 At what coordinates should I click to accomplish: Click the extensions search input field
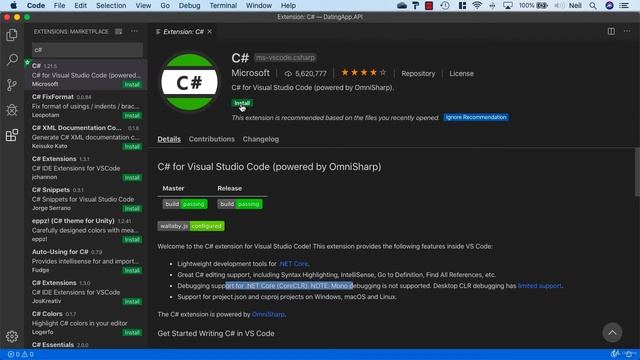[x=87, y=50]
